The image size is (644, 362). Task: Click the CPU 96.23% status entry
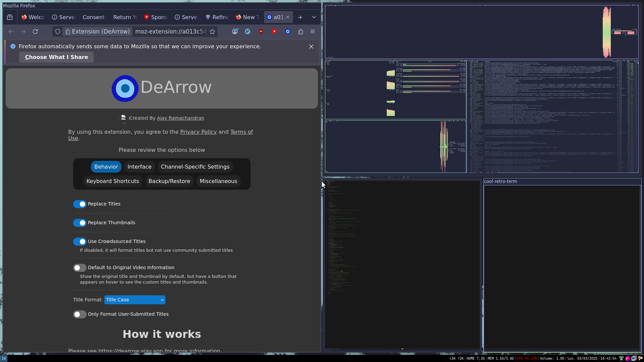point(527,358)
